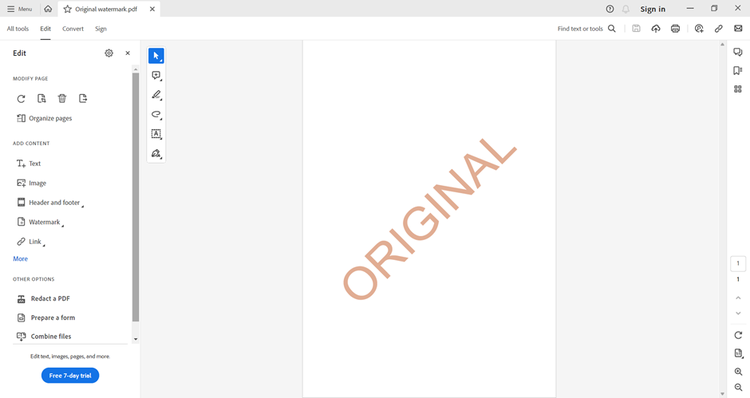The height and width of the screenshot is (398, 750).
Task: Click the Insert page icon in Modify Page
Action: coord(42,99)
